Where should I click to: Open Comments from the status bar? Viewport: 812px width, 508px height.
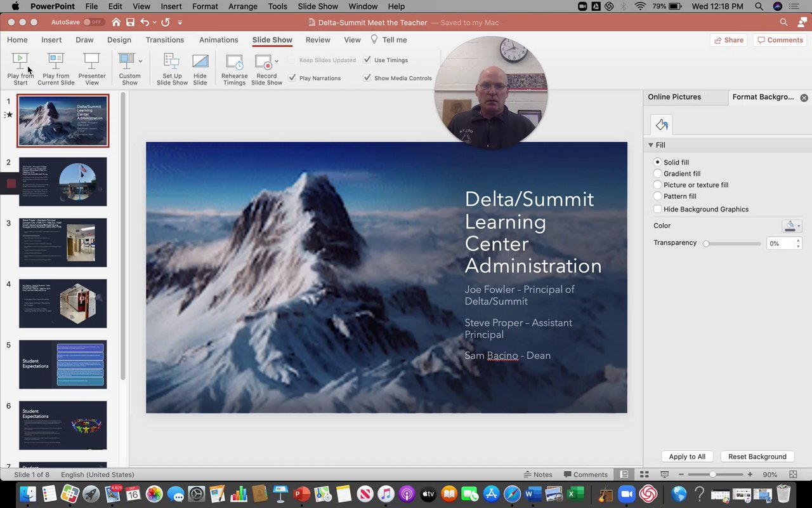586,474
